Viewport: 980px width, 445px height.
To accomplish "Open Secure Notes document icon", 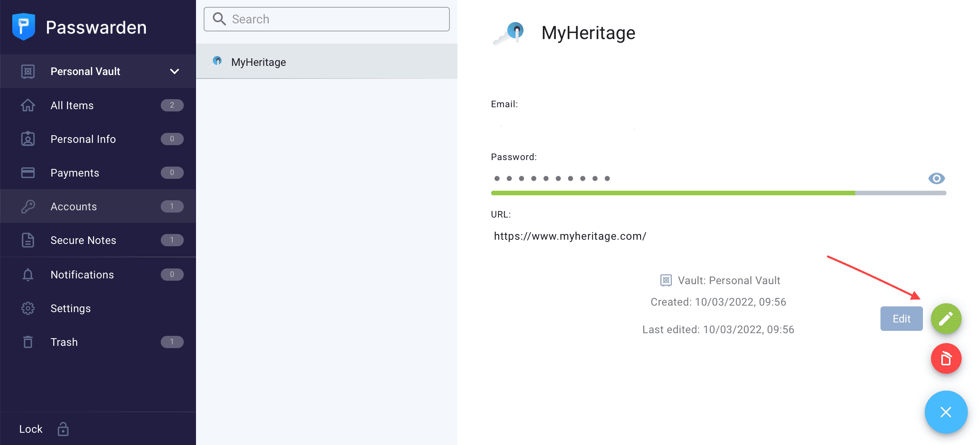I will [27, 240].
